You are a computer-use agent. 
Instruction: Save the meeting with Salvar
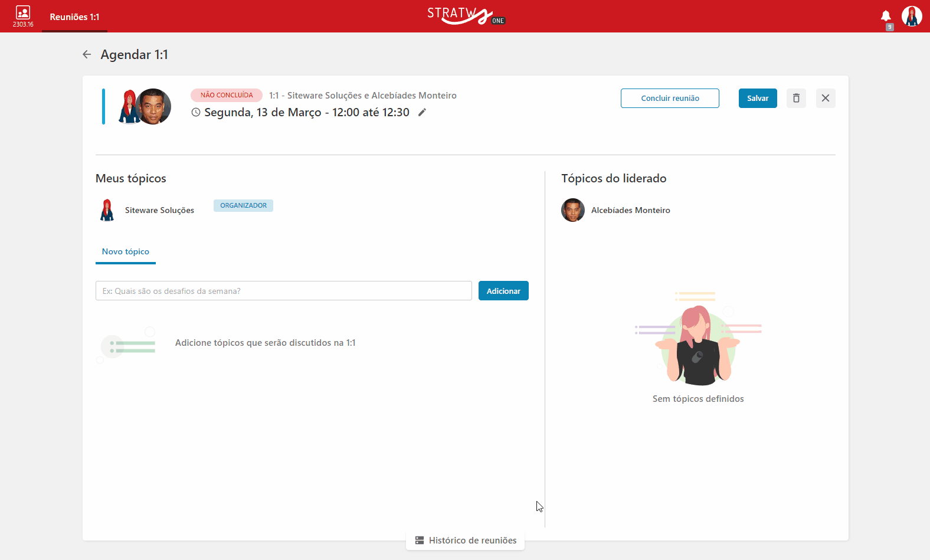[758, 99]
